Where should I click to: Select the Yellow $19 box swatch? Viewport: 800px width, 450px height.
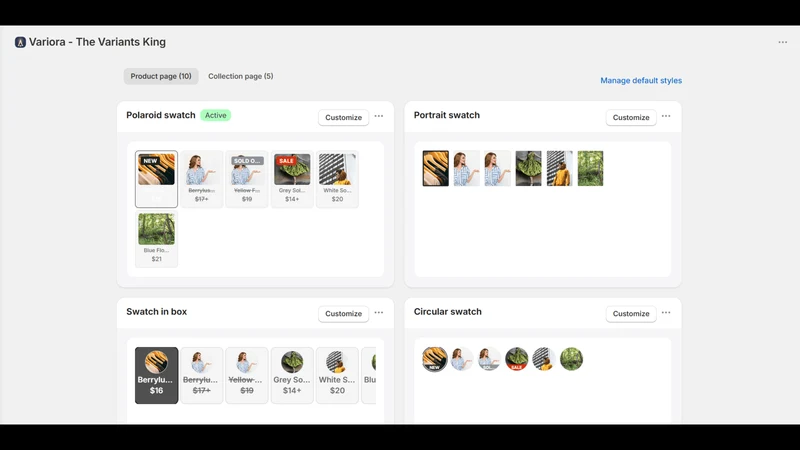point(247,376)
